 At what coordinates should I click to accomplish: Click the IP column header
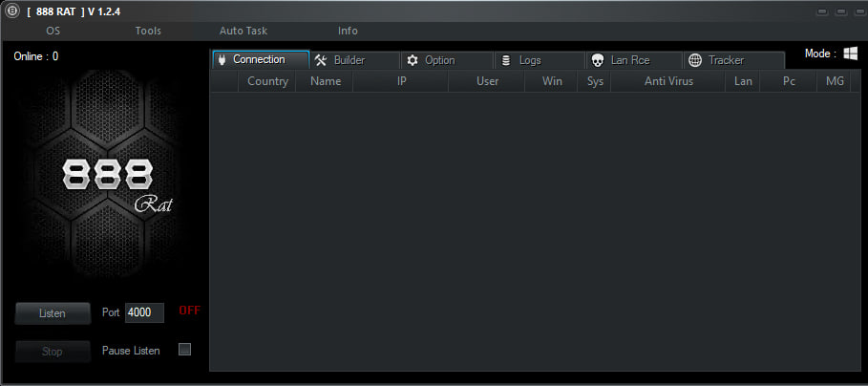401,81
